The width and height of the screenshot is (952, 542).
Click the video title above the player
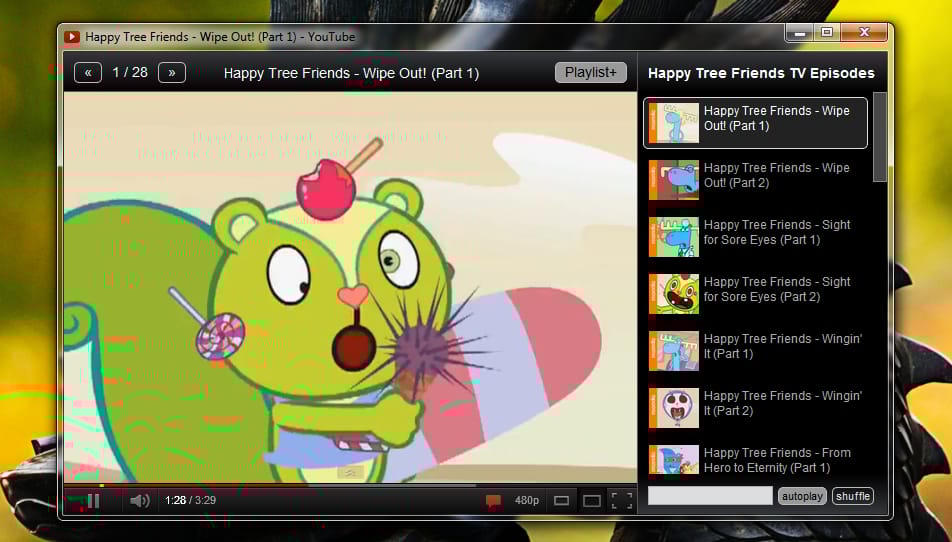tap(351, 73)
